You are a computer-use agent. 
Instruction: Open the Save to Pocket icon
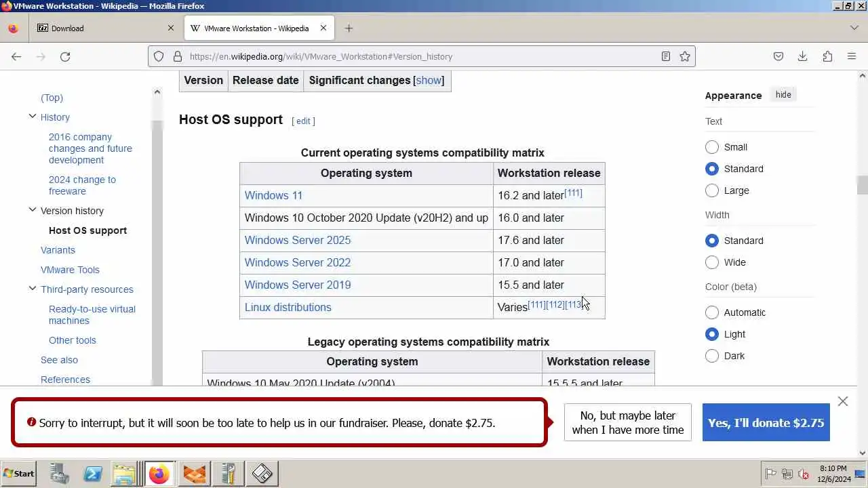pyautogui.click(x=778, y=56)
